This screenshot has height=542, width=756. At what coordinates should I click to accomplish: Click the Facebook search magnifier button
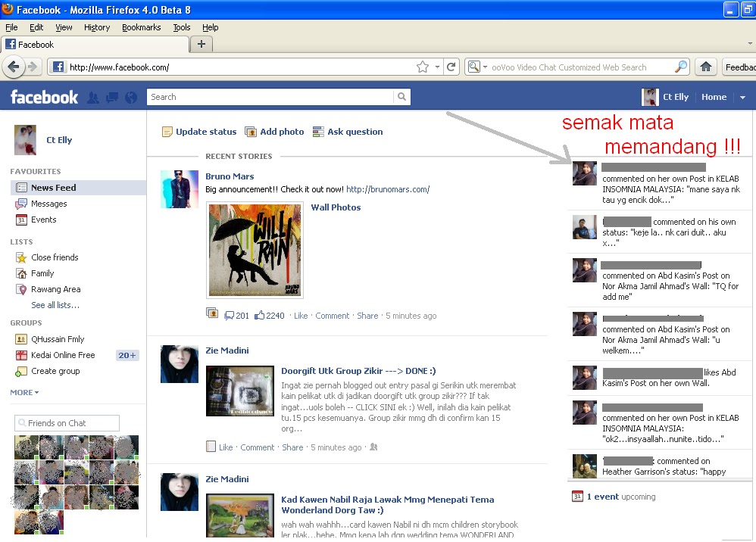[x=401, y=97]
